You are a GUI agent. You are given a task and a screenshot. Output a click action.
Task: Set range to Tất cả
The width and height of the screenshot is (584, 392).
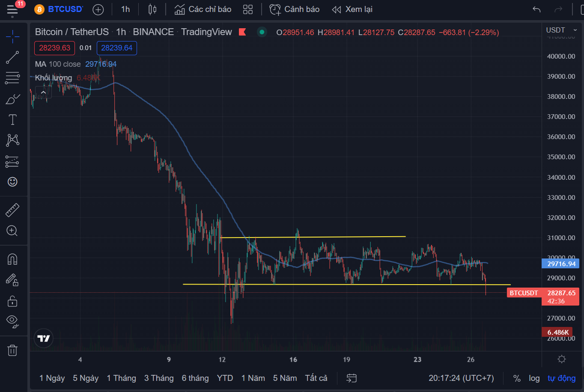(x=316, y=378)
